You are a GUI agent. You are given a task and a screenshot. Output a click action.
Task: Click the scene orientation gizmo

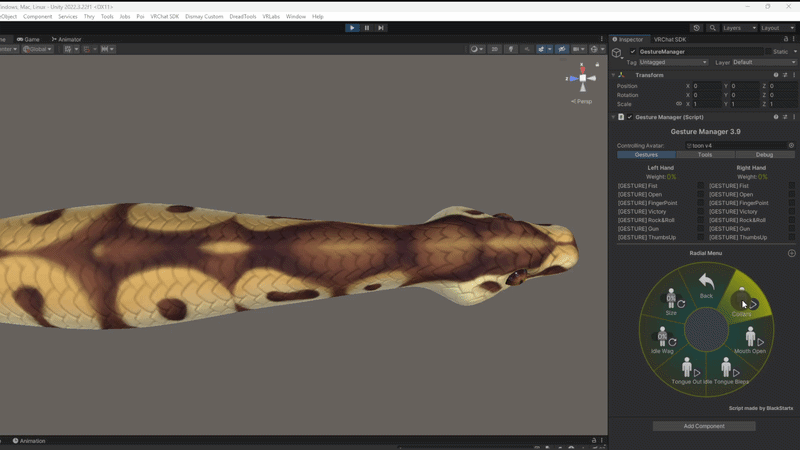tap(582, 78)
